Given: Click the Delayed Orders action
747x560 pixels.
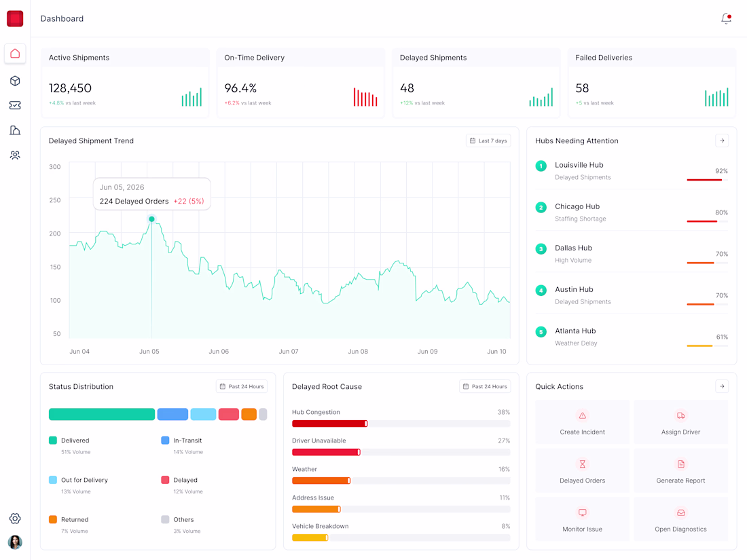Looking at the screenshot, I should pyautogui.click(x=582, y=471).
